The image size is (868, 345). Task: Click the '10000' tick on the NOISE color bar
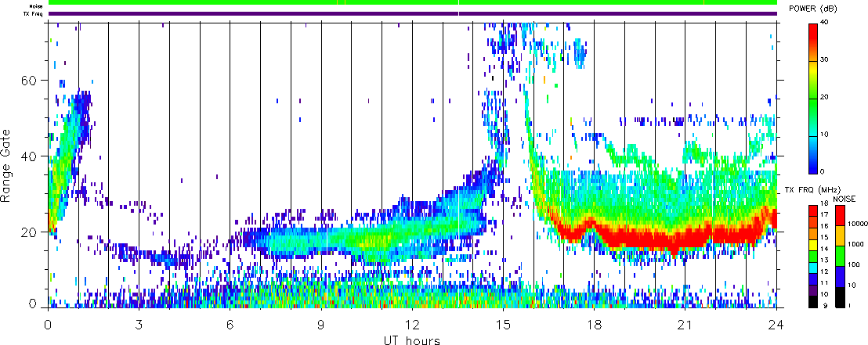(x=857, y=224)
